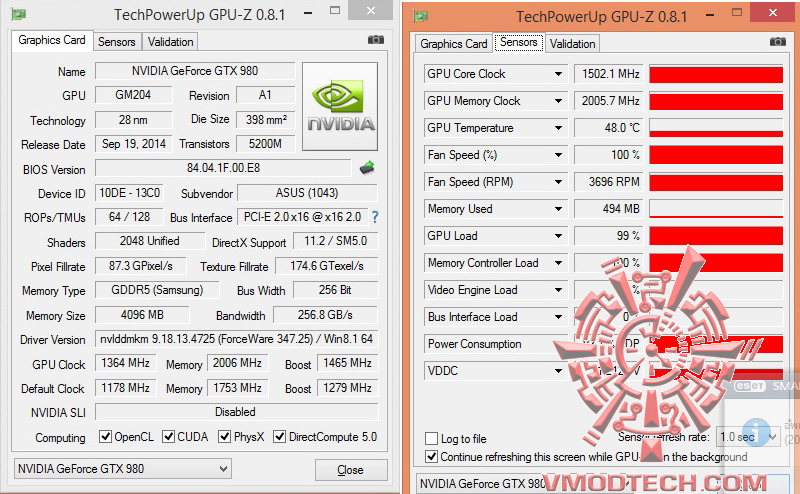The height and width of the screenshot is (494, 800).
Task: Click the GPU Core Clock red graph
Action: tap(716, 74)
